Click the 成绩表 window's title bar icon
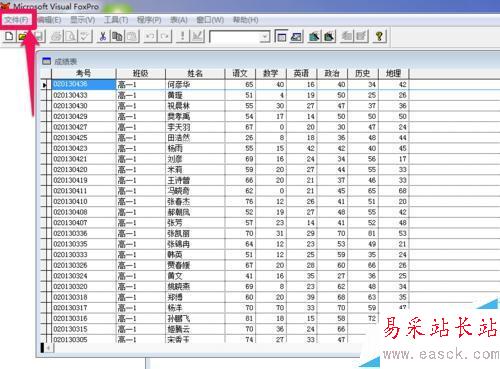The height and width of the screenshot is (369, 500). 47,61
